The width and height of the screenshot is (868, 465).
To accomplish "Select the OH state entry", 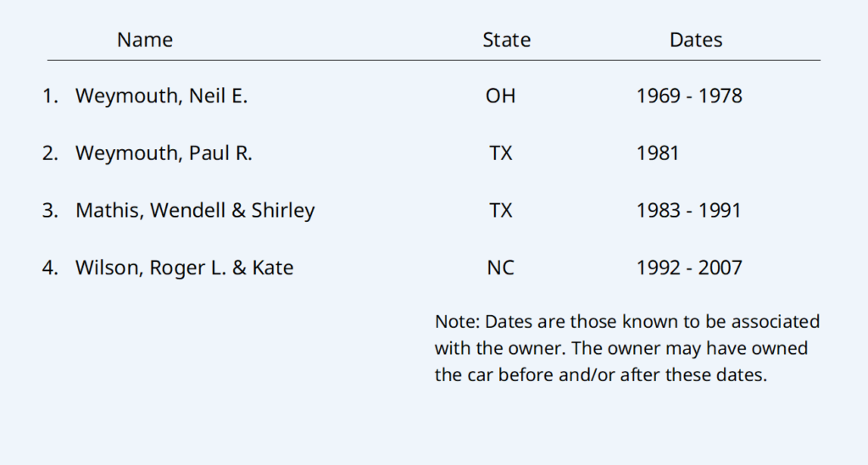I will [x=500, y=96].
